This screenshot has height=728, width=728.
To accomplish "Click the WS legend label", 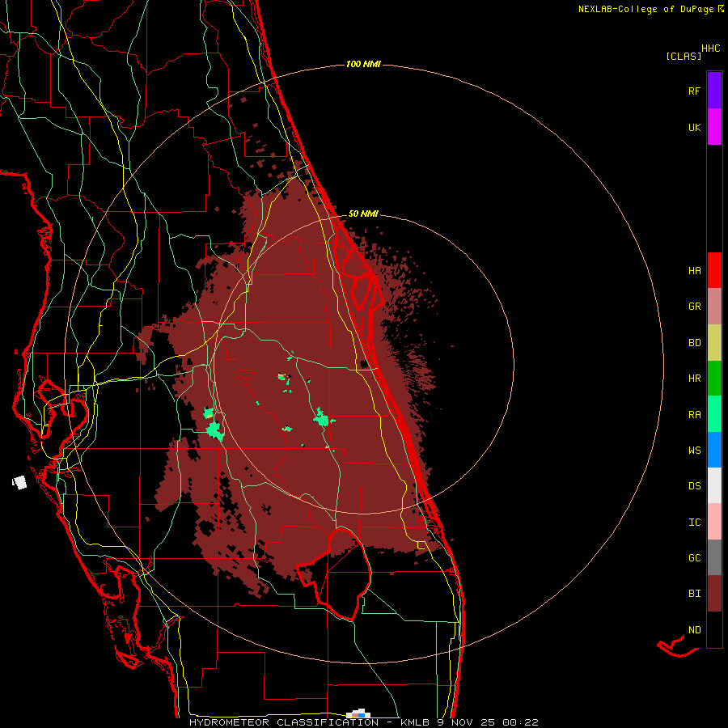I will click(694, 451).
